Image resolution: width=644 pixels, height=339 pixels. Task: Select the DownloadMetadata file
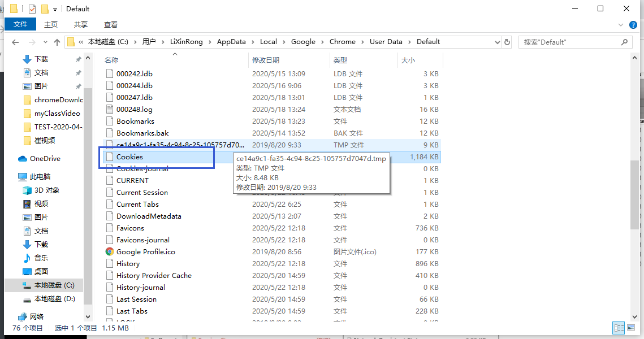click(x=149, y=216)
